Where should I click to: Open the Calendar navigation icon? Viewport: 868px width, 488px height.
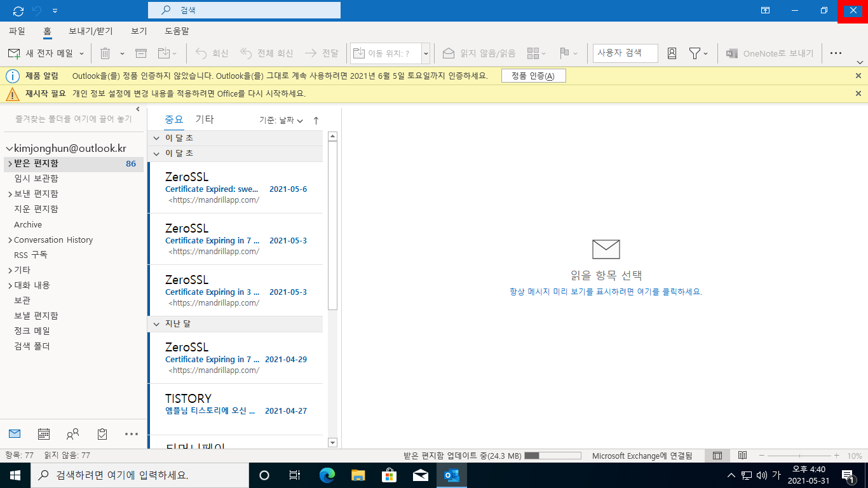click(44, 434)
